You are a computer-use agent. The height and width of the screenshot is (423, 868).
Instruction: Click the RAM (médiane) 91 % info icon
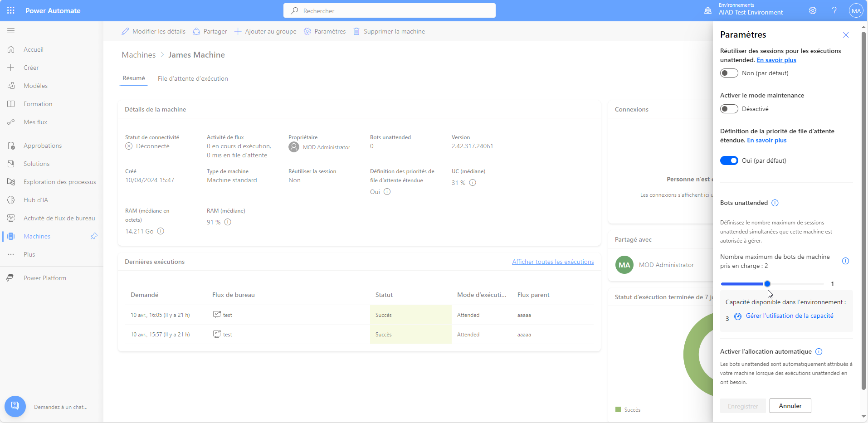point(228,222)
